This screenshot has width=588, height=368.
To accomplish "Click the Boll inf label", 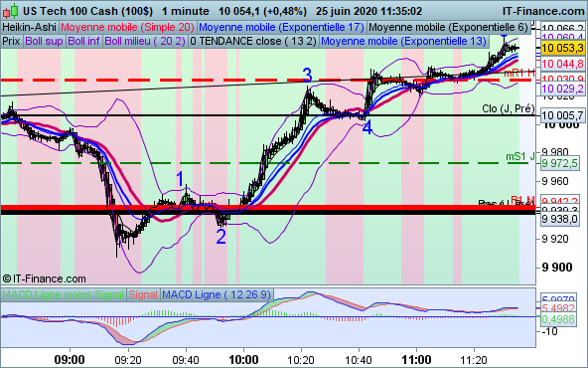I will click(83, 41).
